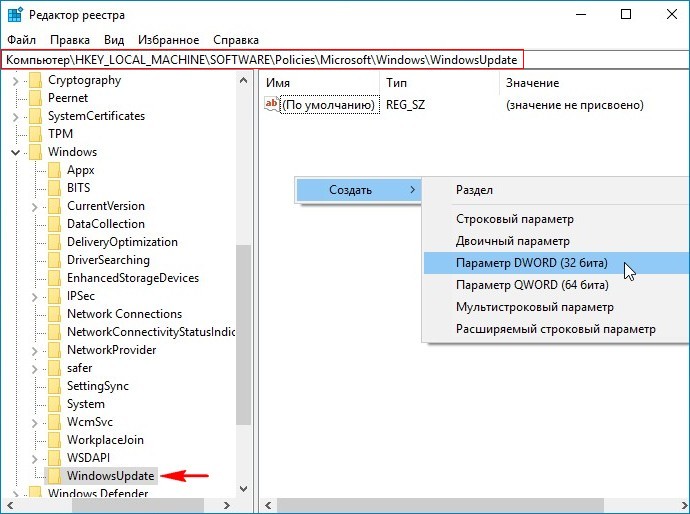Choose Раздел from Создать submenu
Screen dimensions: 690x514
coord(557,190)
